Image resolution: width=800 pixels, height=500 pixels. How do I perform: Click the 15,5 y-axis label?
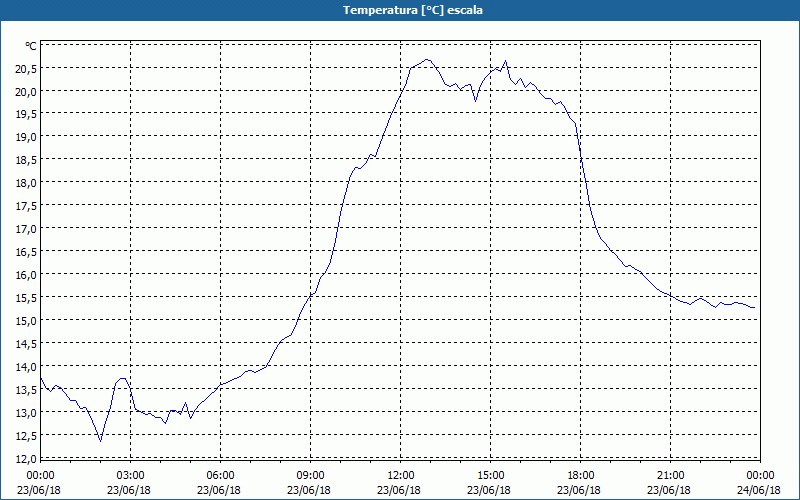(26, 298)
